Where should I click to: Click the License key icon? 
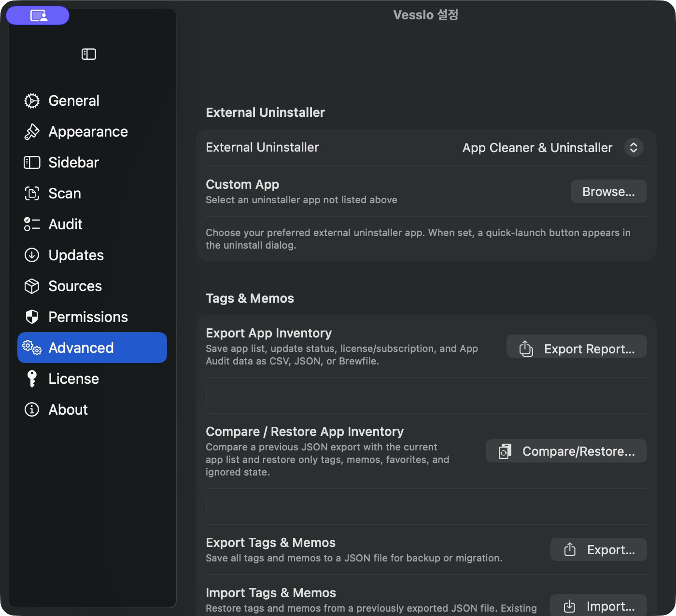coord(32,379)
